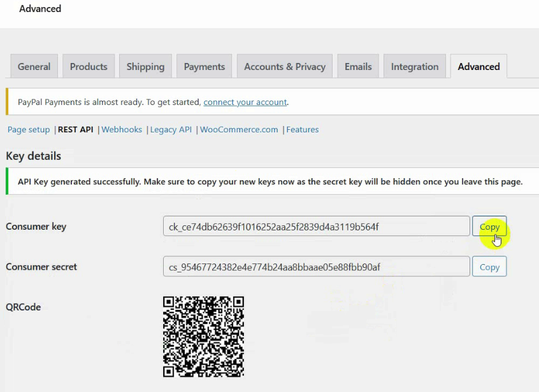Select the REST API section
This screenshot has height=392, width=539.
pos(76,129)
